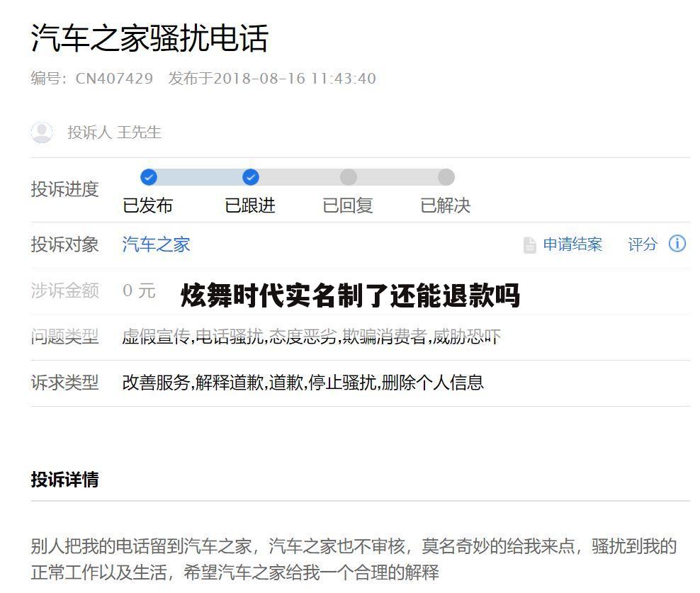Click the complaint detail paragraph text
Image resolution: width=700 pixels, height=593 pixels.
(354, 559)
